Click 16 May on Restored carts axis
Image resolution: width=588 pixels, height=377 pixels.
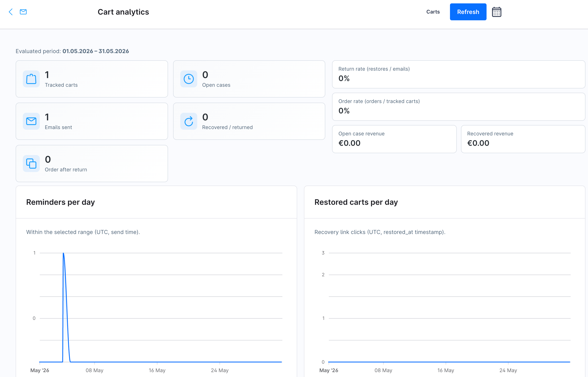[446, 370]
